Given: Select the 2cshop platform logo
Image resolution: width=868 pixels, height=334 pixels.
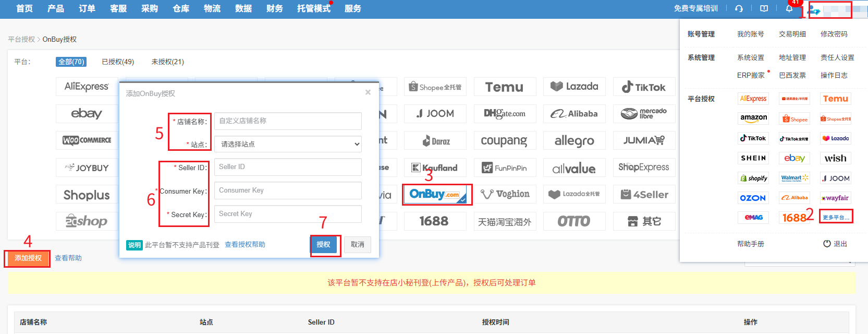Looking at the screenshot, I should pyautogui.click(x=87, y=221).
